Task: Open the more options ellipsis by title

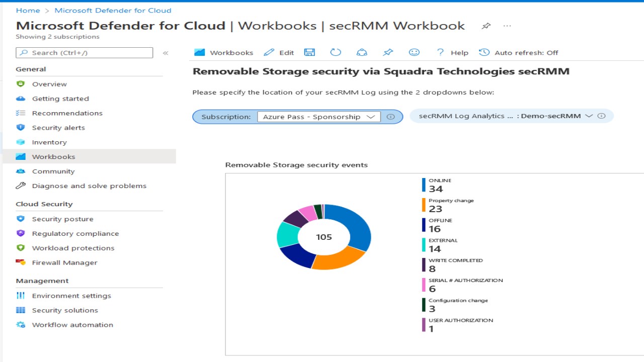Action: pos(507,26)
